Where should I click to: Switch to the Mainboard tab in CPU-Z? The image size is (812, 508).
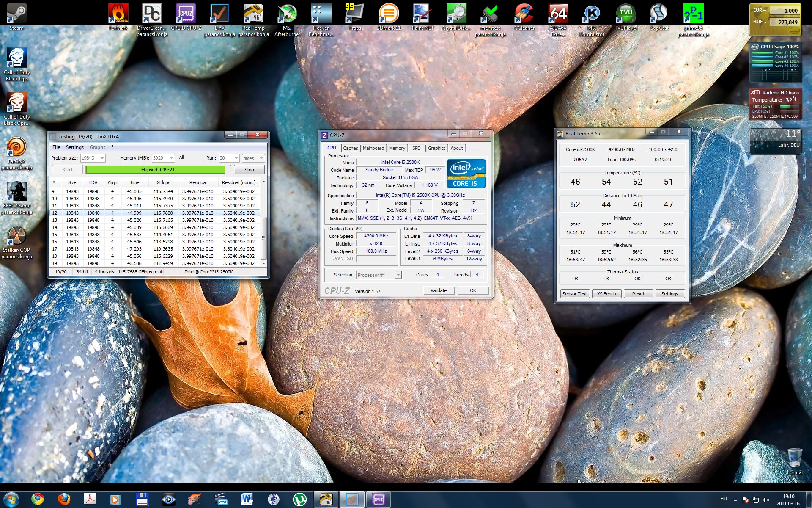click(373, 148)
